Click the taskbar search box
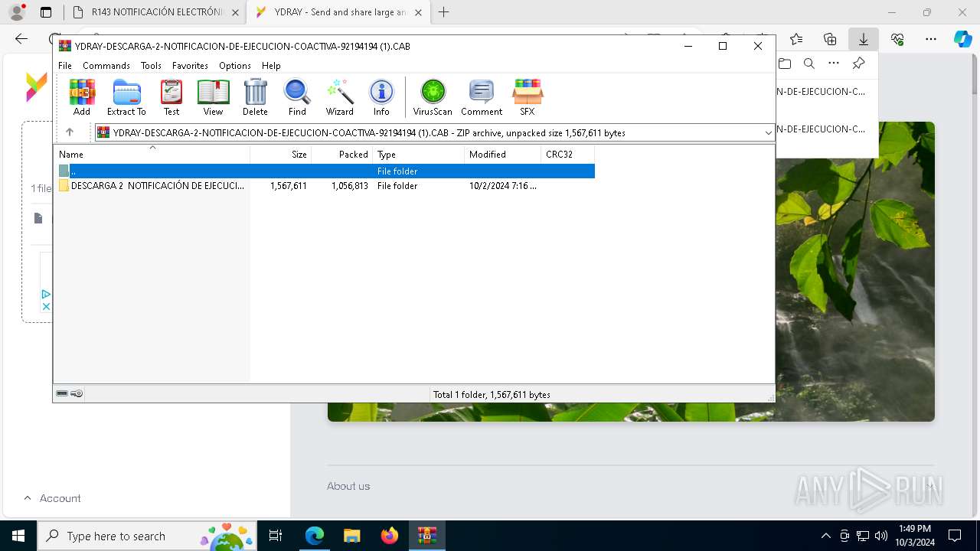980x551 pixels. click(x=146, y=536)
